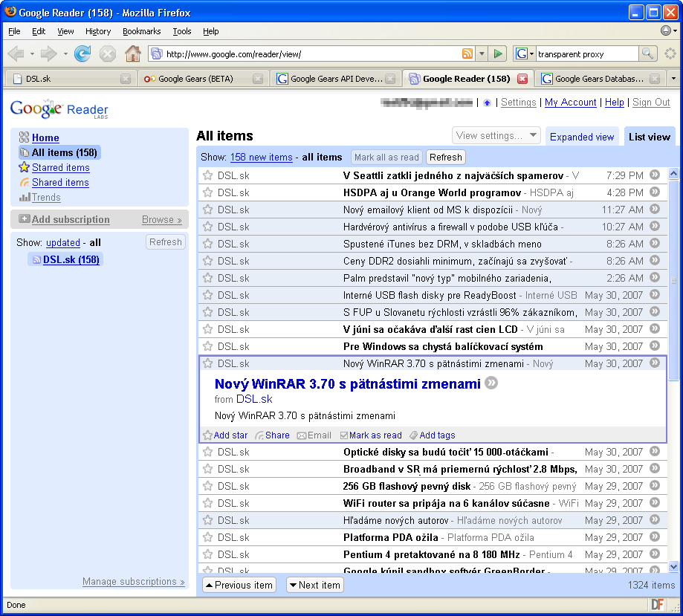683x616 pixels.
Task: Click the stop loading icon
Action: [107, 54]
